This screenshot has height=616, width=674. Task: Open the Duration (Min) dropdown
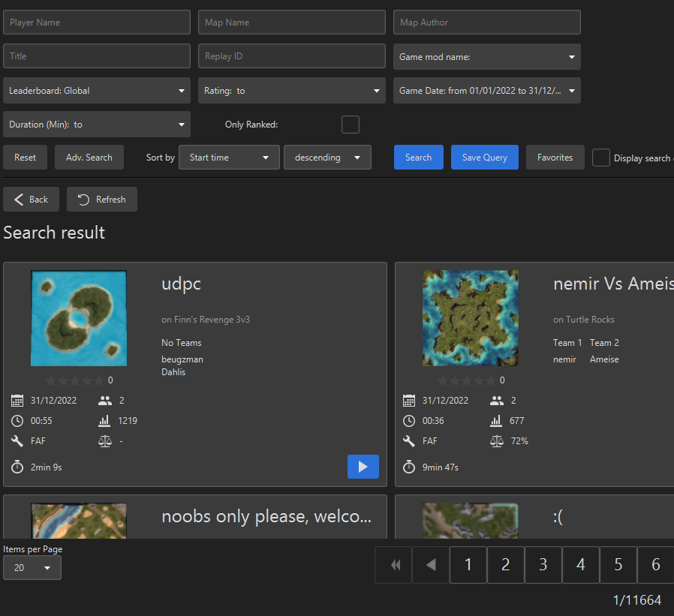click(97, 124)
